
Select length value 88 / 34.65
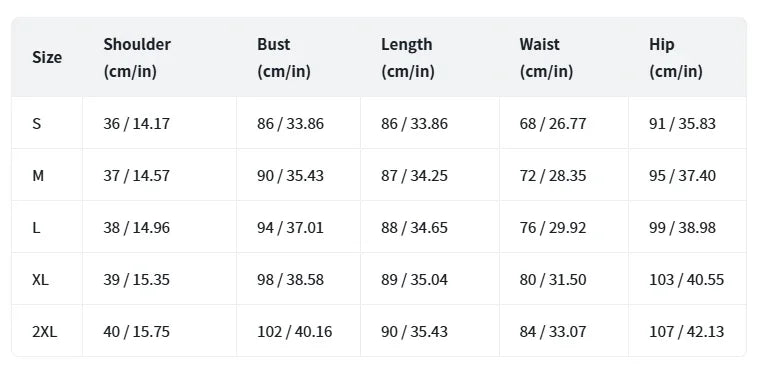(414, 227)
